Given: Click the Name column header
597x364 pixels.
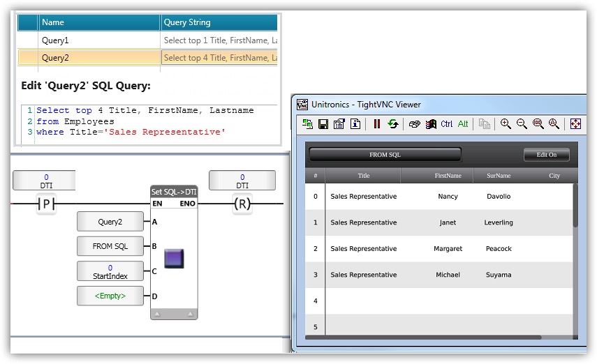Looking at the screenshot, I should click(x=99, y=22).
